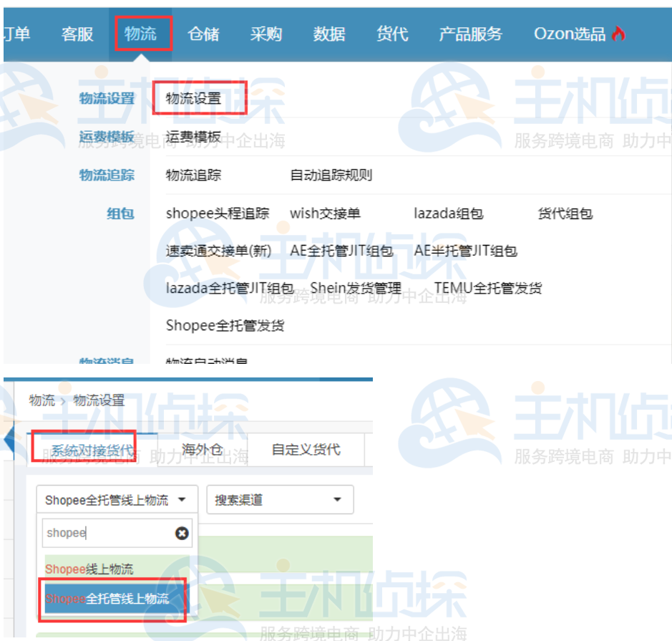672x641 pixels.
Task: Click 物流设置 in the breadcrumb
Action: pos(99,400)
